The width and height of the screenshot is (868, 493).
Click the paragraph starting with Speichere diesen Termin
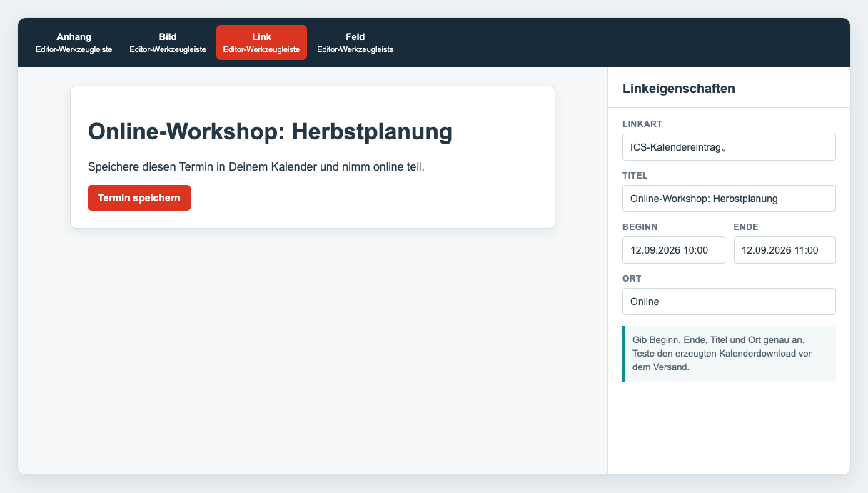tap(256, 167)
